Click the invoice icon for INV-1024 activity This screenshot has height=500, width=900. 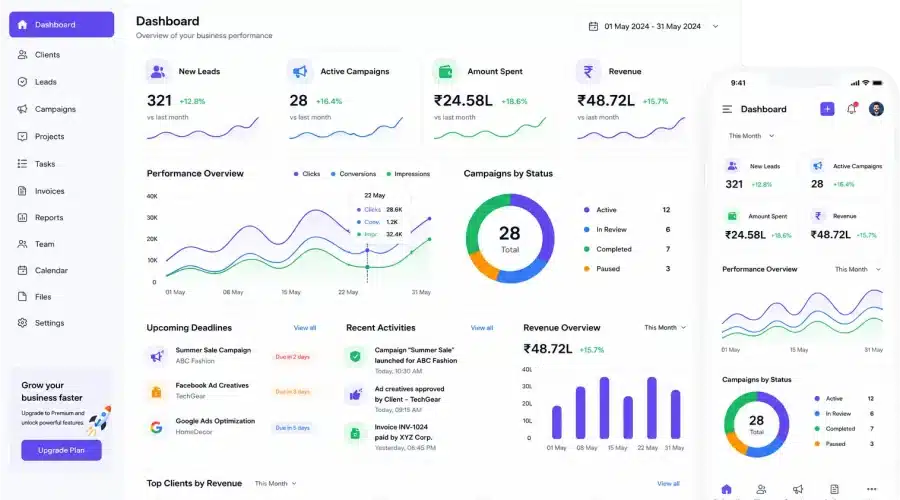tap(355, 433)
